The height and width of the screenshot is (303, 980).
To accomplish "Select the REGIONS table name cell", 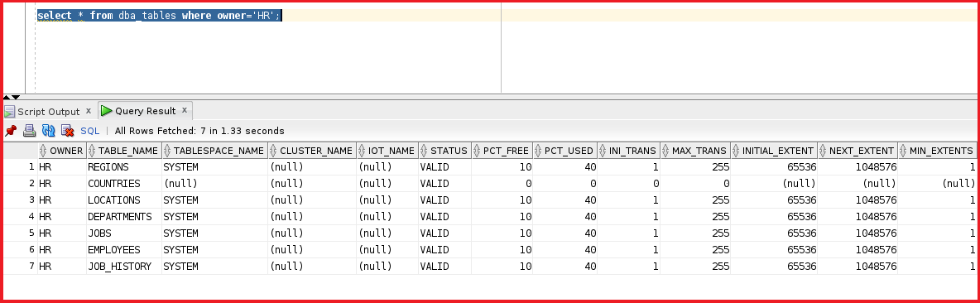I will click(x=124, y=166).
